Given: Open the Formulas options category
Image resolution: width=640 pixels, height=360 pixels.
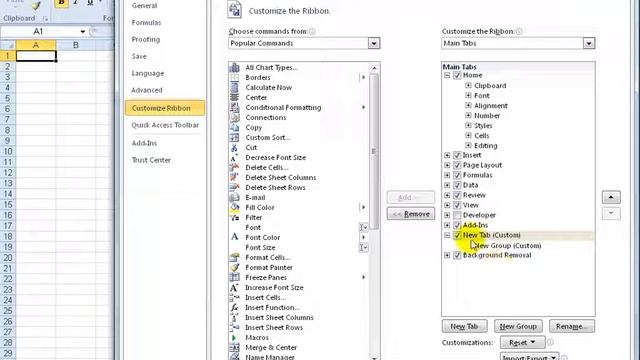Looking at the screenshot, I should pyautogui.click(x=146, y=22).
